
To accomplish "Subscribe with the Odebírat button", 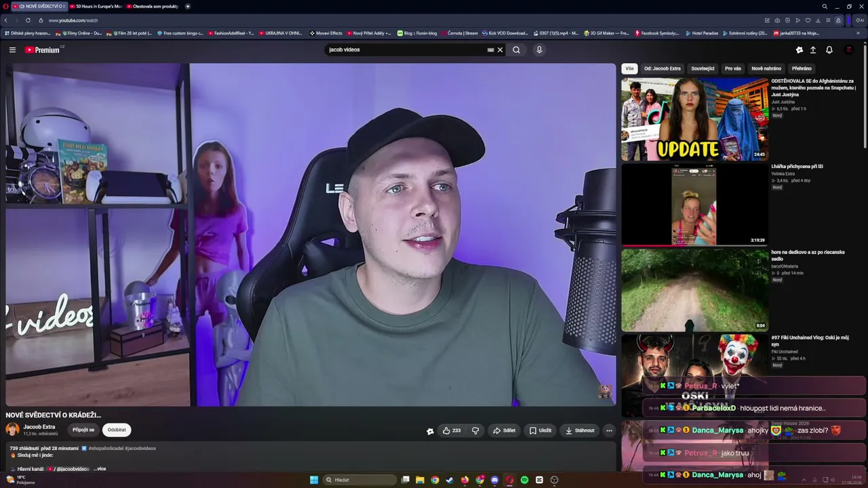I will 117,430.
